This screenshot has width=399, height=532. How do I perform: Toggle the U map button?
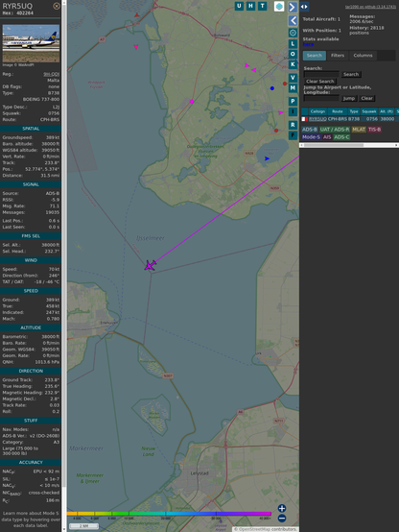(x=239, y=6)
